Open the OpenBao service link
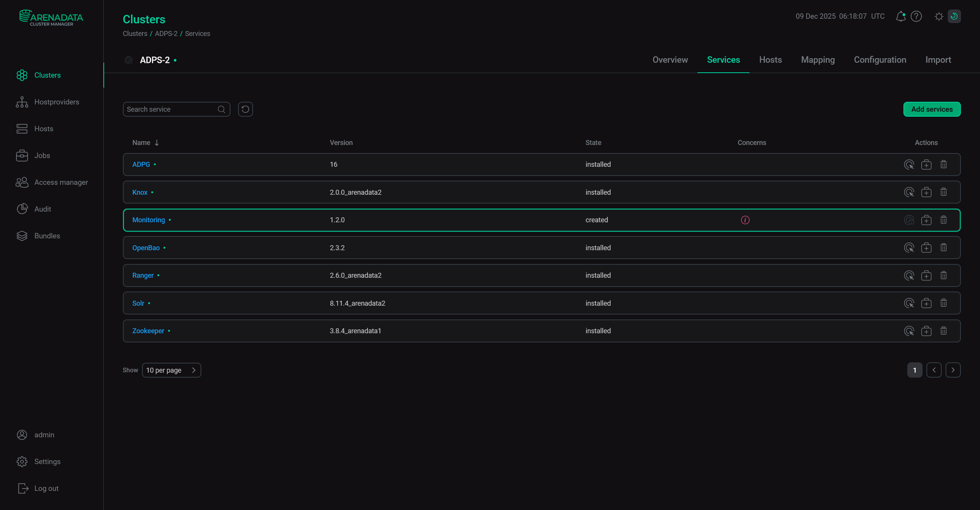This screenshot has width=980, height=510. coord(146,248)
